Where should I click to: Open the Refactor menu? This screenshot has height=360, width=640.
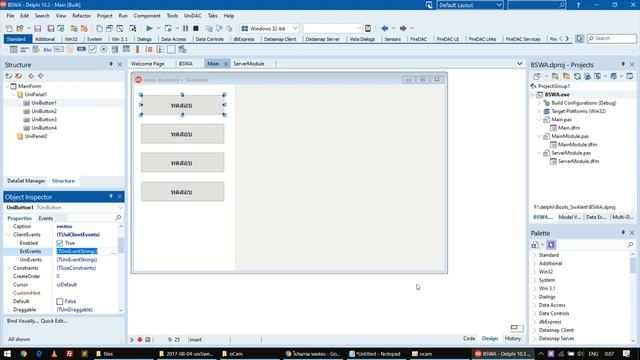(81, 16)
